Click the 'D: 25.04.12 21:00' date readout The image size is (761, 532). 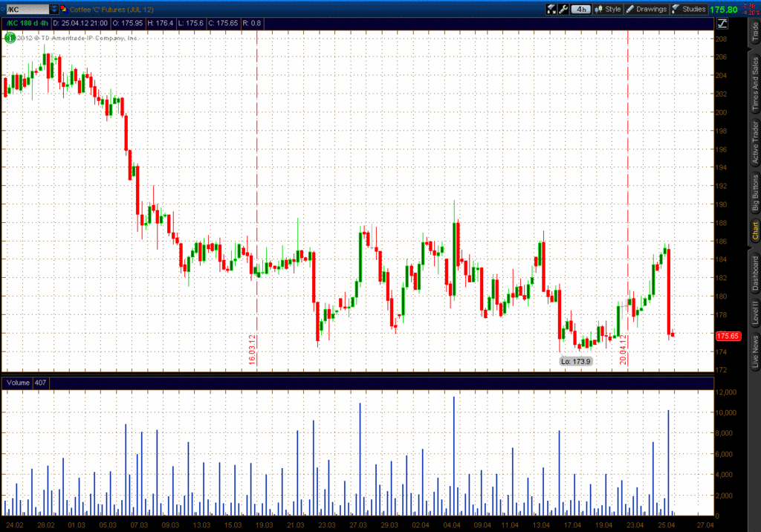pos(80,23)
